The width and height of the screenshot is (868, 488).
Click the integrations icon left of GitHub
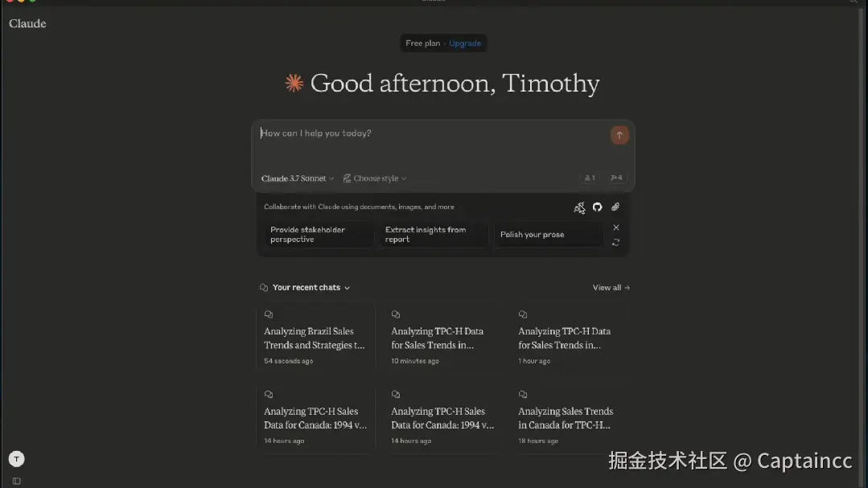pyautogui.click(x=579, y=207)
